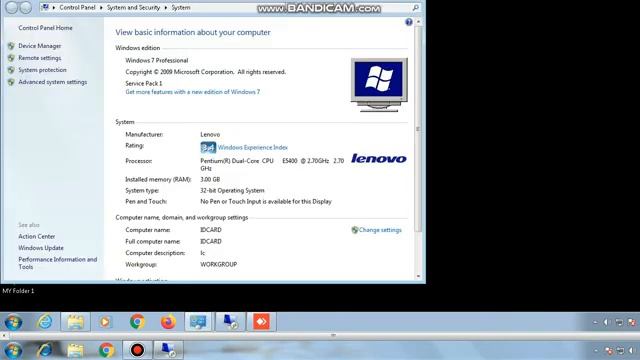The width and height of the screenshot is (640, 360).
Task: Open Remote settings
Action: coord(40,58)
